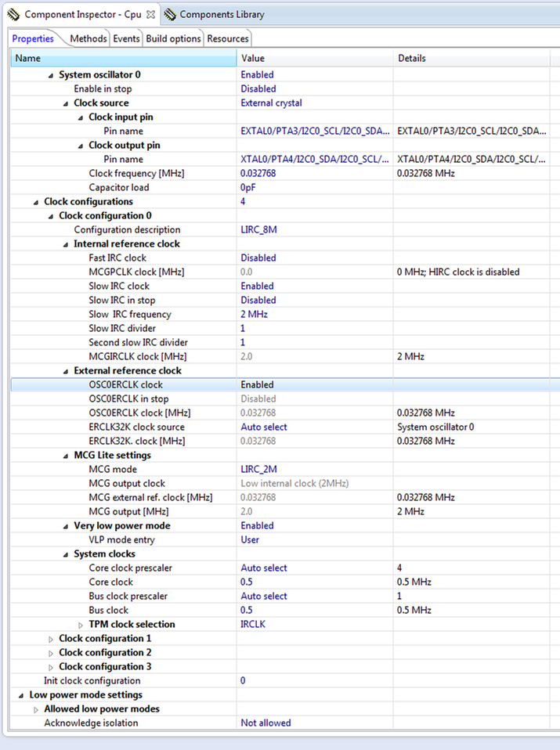560x750 pixels.
Task: Expand the TPM clock selection group
Action: click(x=81, y=625)
